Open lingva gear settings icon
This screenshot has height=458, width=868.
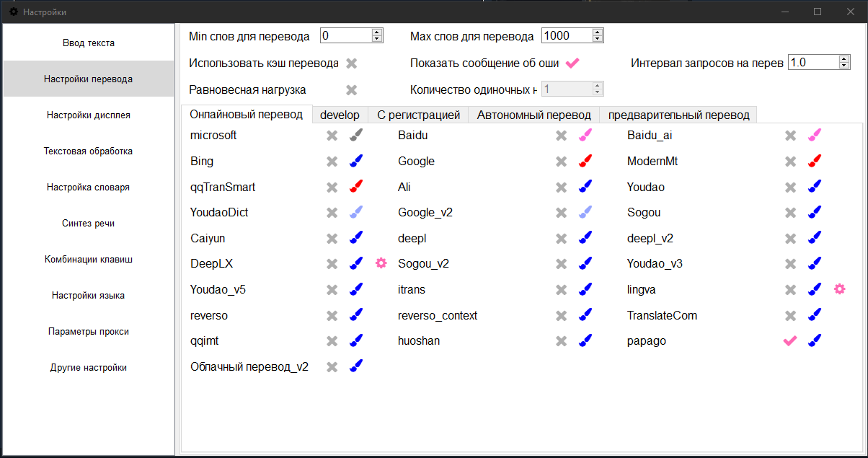[840, 289]
